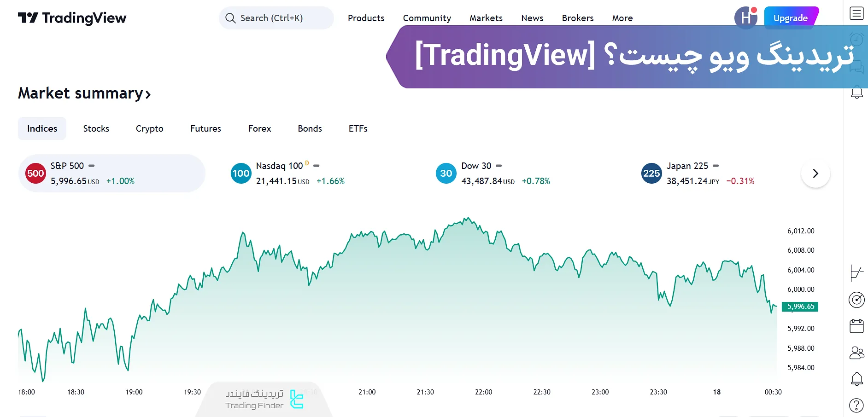Open the alerts bell icon in the sidebar
This screenshot has height=417, width=868.
click(x=857, y=92)
